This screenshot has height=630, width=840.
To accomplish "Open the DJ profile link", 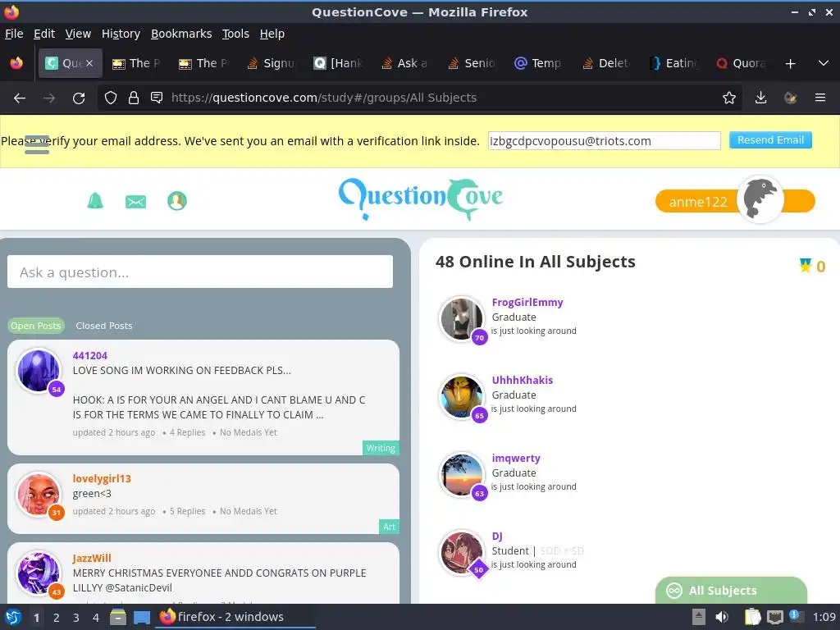I will [x=497, y=536].
